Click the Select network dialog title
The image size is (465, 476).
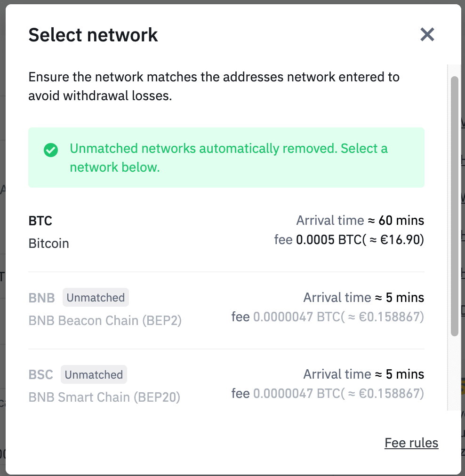click(93, 35)
